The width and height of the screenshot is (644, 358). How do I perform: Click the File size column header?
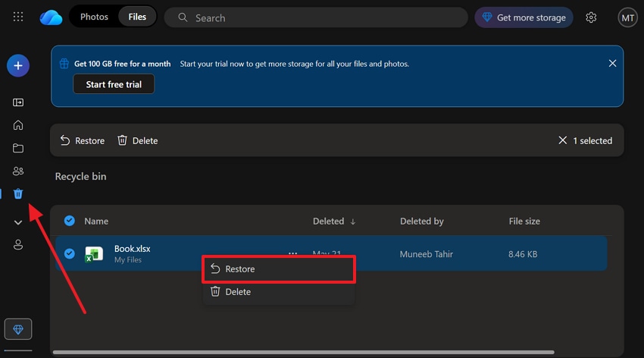(x=524, y=221)
